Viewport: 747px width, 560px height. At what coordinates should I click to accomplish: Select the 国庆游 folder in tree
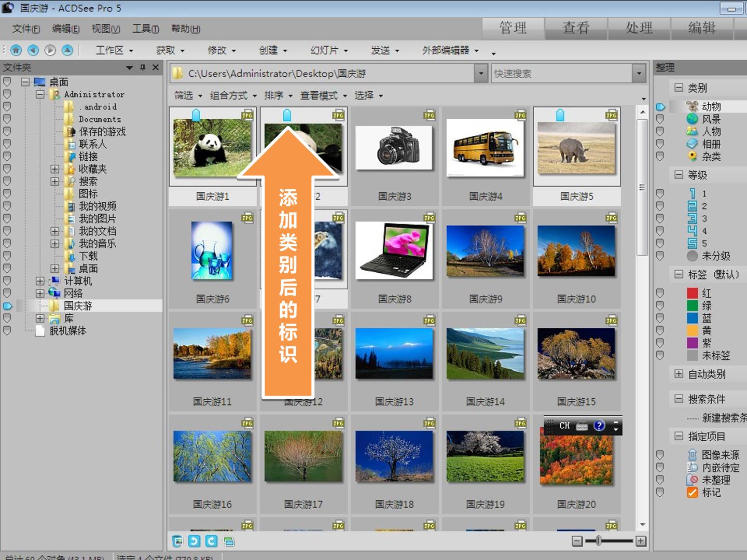click(x=78, y=306)
